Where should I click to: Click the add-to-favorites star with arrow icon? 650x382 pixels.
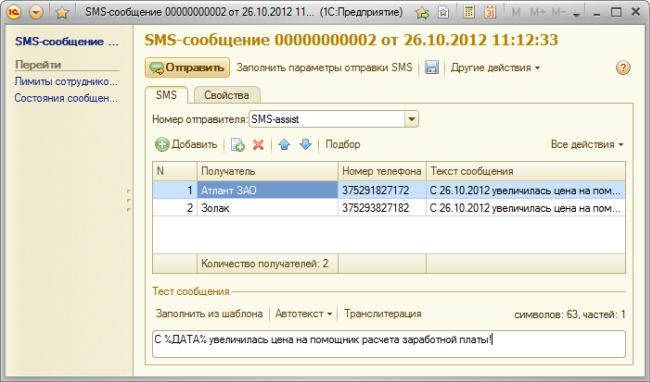pyautogui.click(x=422, y=13)
